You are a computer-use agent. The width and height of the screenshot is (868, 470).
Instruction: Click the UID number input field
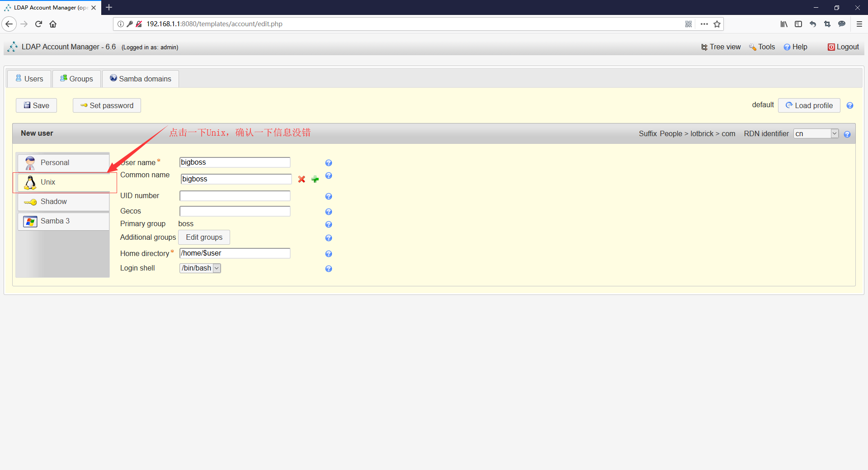pos(235,196)
